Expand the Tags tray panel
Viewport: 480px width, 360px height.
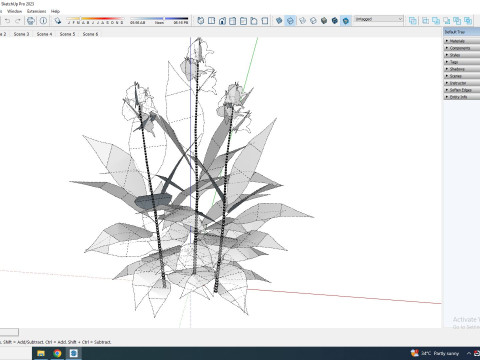462,62
